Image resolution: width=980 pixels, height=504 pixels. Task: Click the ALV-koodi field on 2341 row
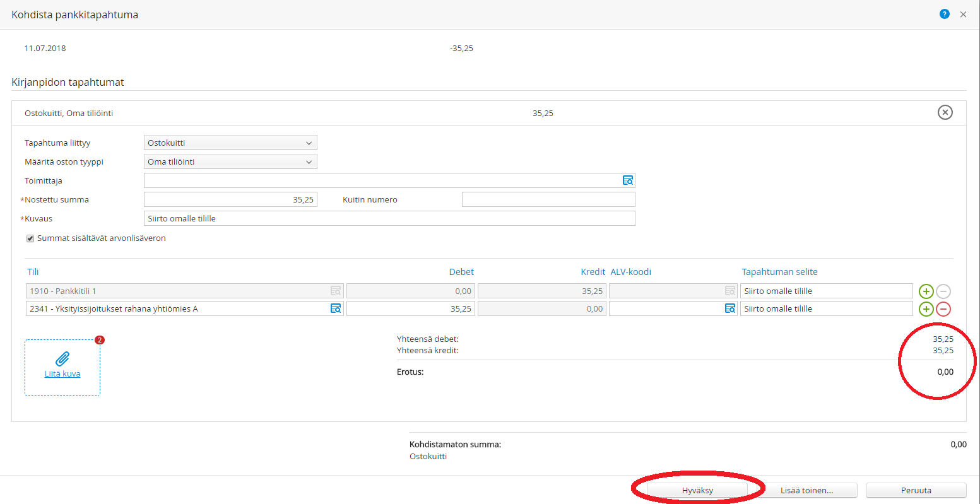click(x=673, y=308)
